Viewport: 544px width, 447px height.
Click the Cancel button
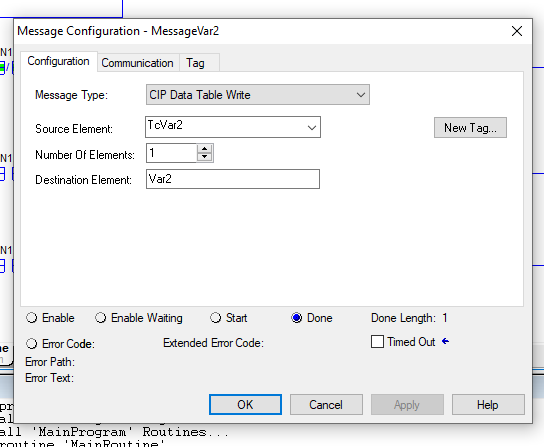pos(326,405)
